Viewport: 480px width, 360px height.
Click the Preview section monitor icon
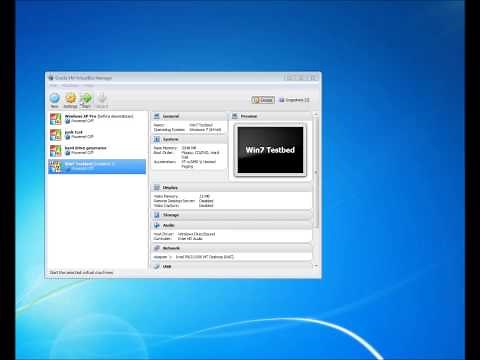[x=235, y=116]
